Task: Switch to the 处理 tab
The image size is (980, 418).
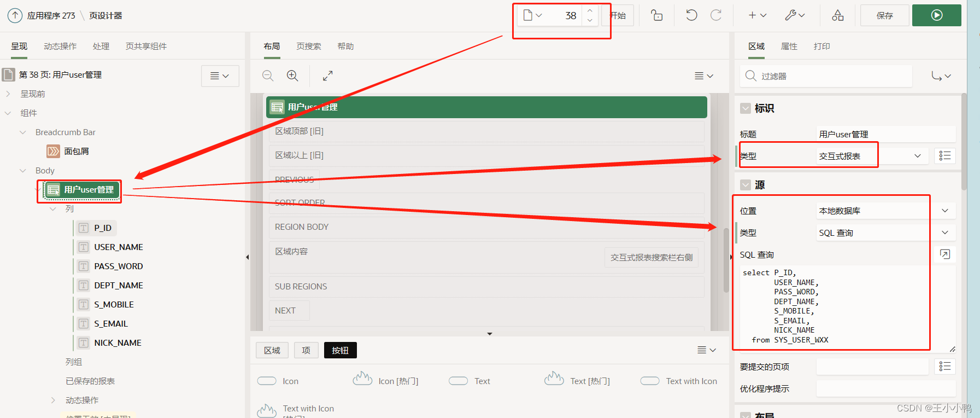Action: 101,47
